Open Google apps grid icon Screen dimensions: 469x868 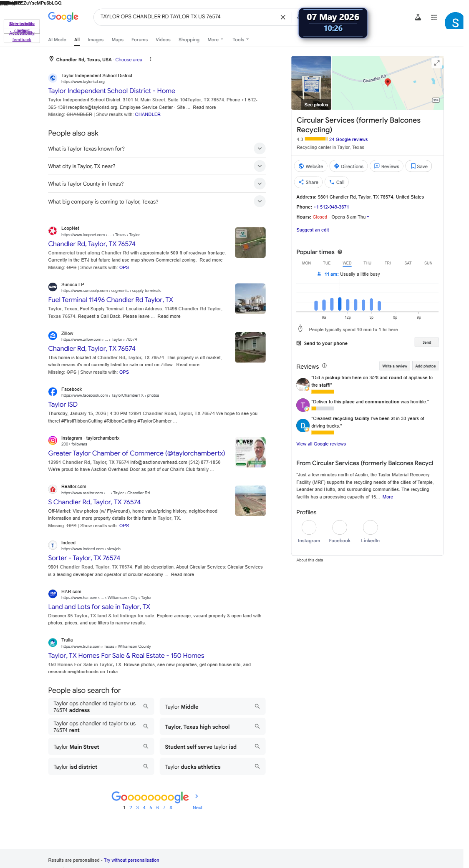[x=434, y=17]
